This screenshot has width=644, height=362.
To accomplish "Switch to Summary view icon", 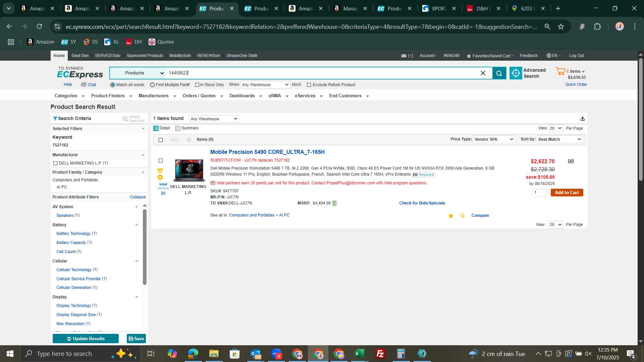I will 178,128.
